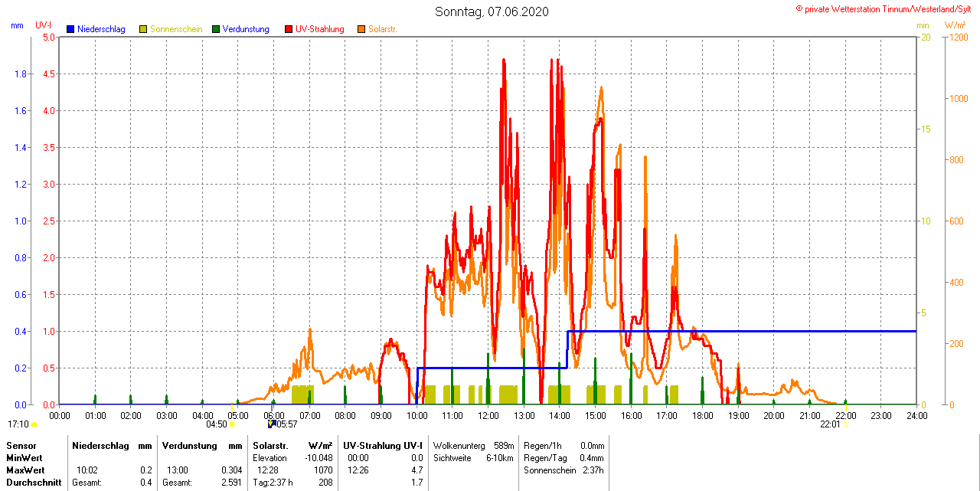This screenshot has width=980, height=491.
Task: Click the 0.304 Verdunstung max value
Action: [233, 470]
